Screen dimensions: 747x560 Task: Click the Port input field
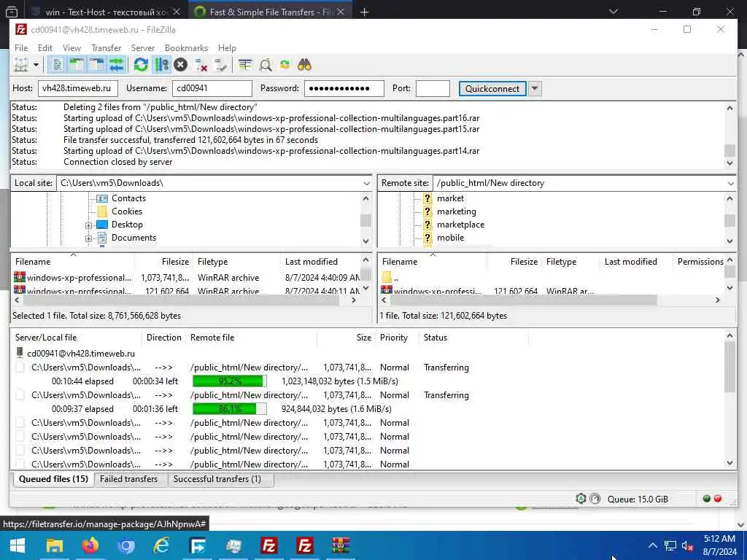tap(433, 88)
